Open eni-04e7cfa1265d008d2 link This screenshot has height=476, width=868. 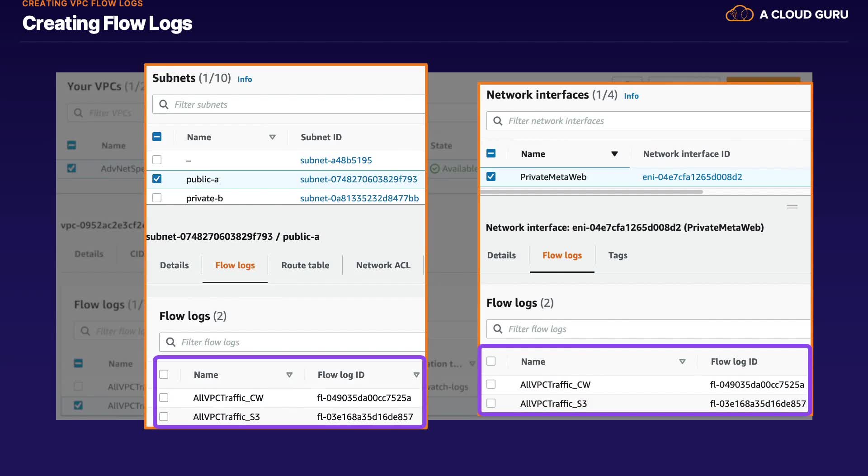pyautogui.click(x=692, y=177)
